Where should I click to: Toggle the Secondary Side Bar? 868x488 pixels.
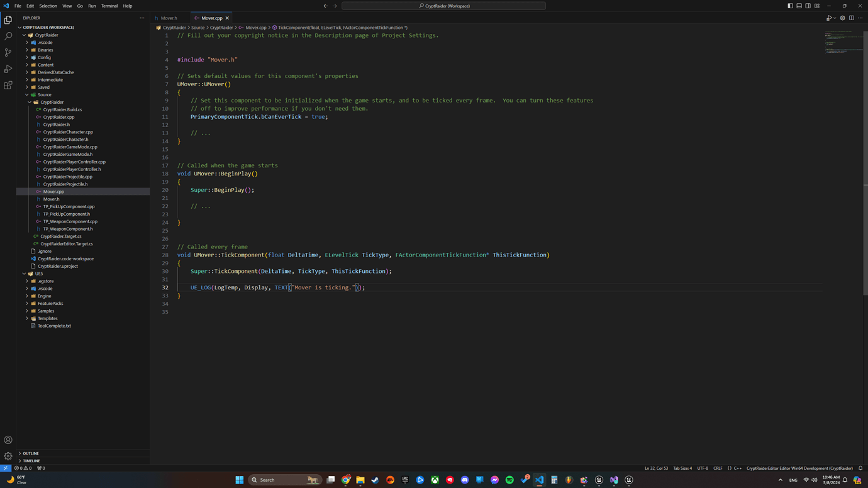point(808,5)
